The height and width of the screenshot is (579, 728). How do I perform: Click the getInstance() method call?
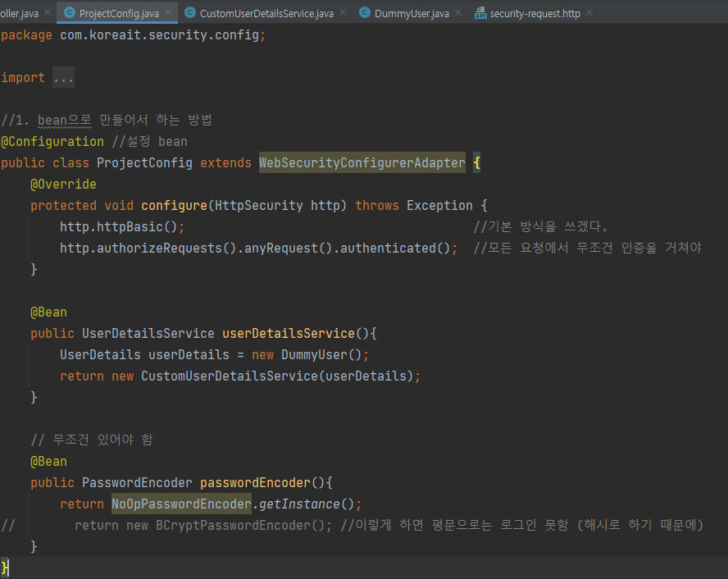tap(307, 504)
